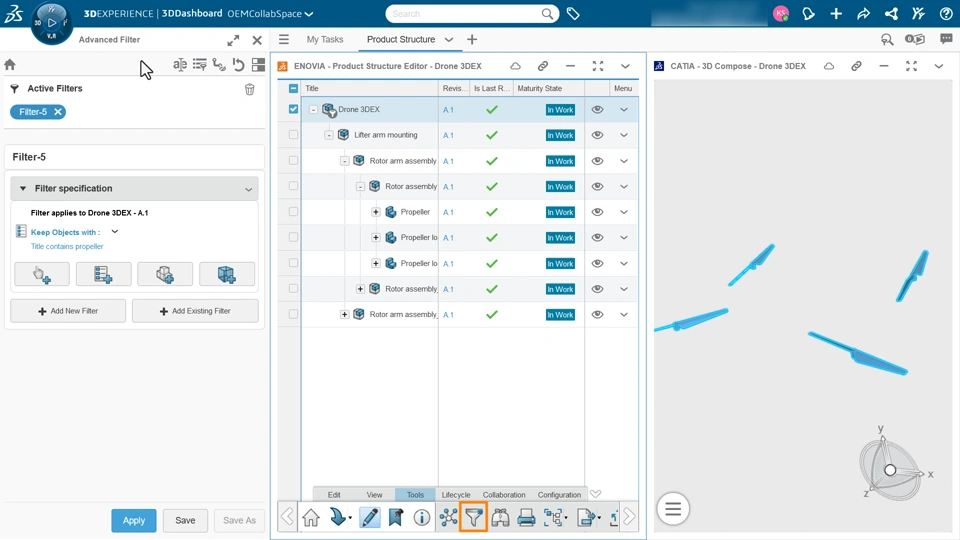Screen dimensions: 960x540
Task: Open the Lifecycle toolbar tab
Action: click(x=456, y=495)
